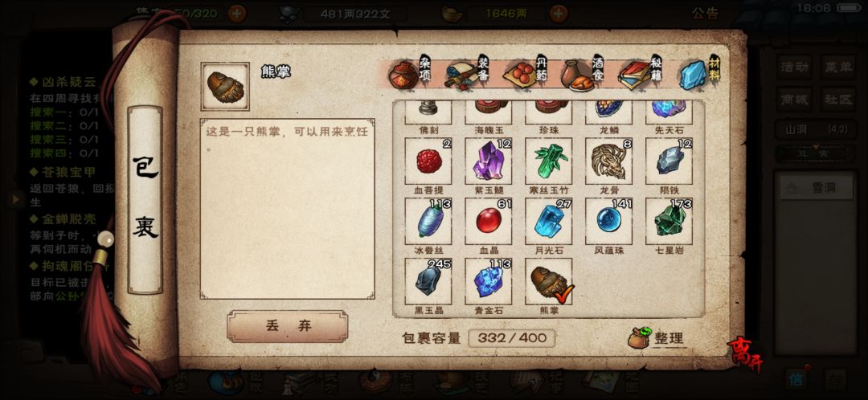Select the 龙骨 dragon bone item
Viewport: 868px width, 400px height.
click(609, 161)
